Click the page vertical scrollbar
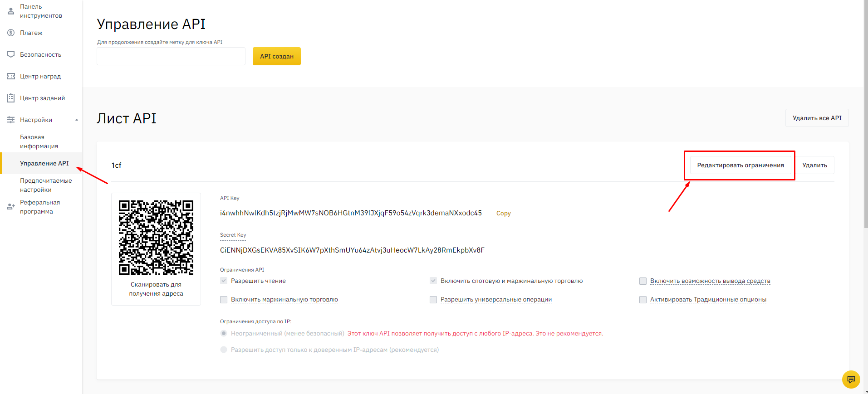868x394 pixels. coord(866,113)
